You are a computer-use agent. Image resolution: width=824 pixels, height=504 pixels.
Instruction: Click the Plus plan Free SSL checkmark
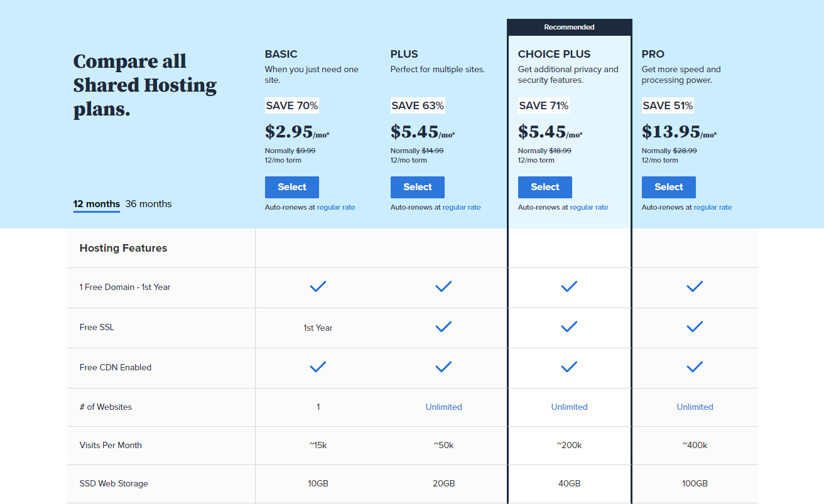pyautogui.click(x=443, y=327)
